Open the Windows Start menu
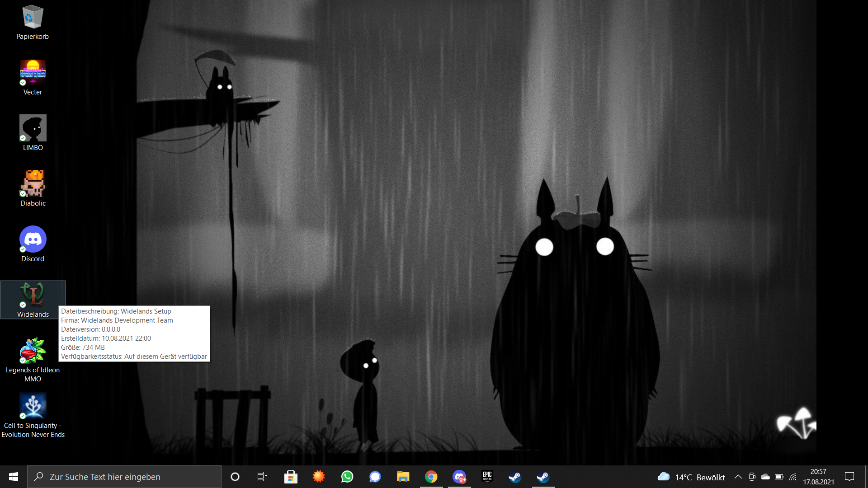 (14, 477)
